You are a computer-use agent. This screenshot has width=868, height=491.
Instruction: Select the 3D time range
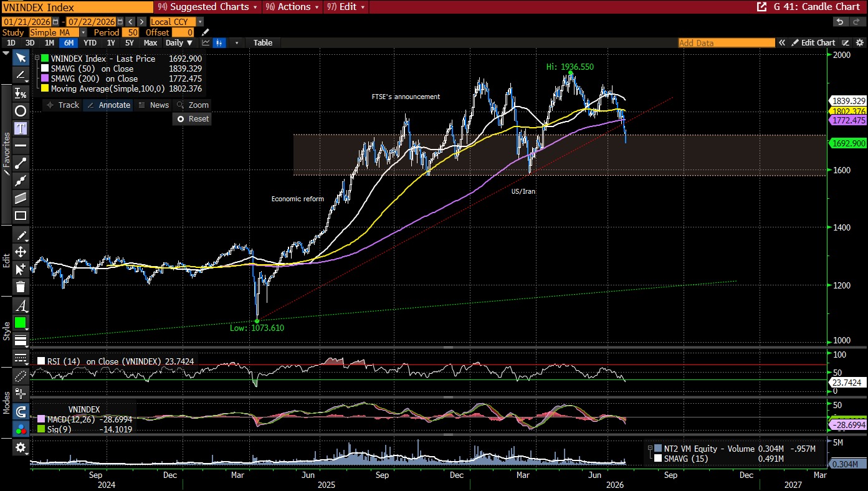(x=30, y=43)
